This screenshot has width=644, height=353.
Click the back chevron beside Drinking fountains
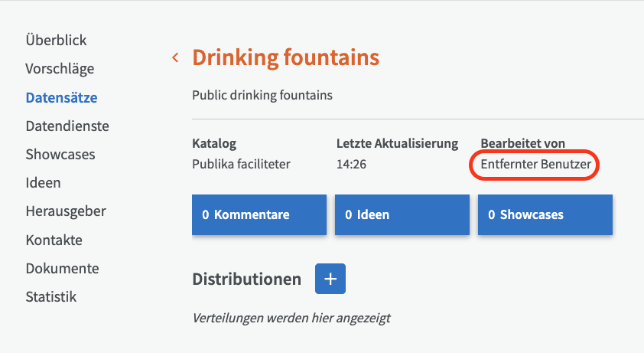pos(175,57)
